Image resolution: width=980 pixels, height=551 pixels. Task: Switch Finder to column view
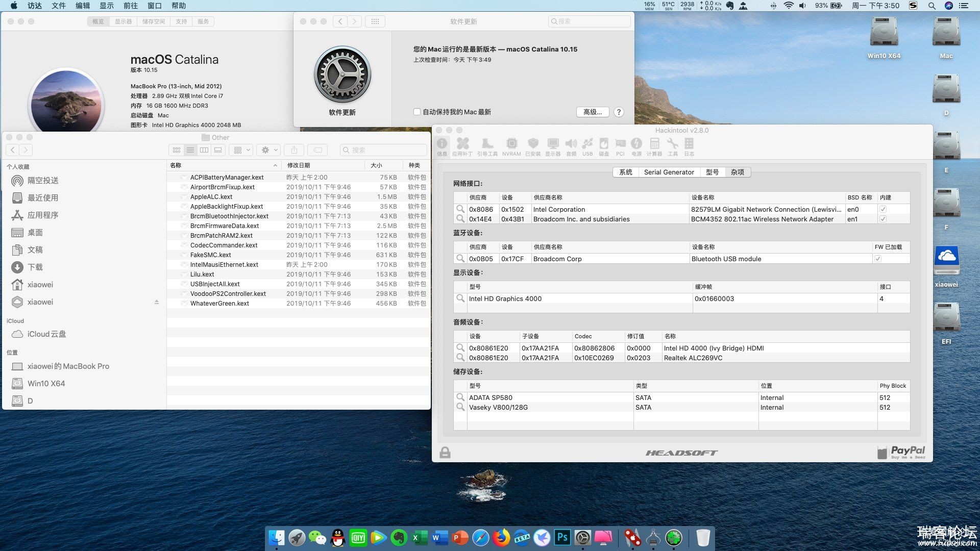pyautogui.click(x=204, y=150)
